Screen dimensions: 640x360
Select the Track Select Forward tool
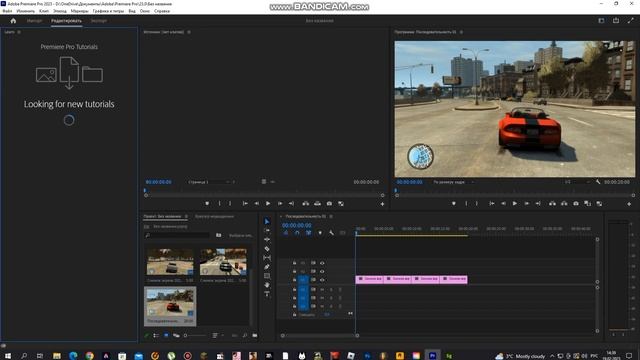click(267, 231)
